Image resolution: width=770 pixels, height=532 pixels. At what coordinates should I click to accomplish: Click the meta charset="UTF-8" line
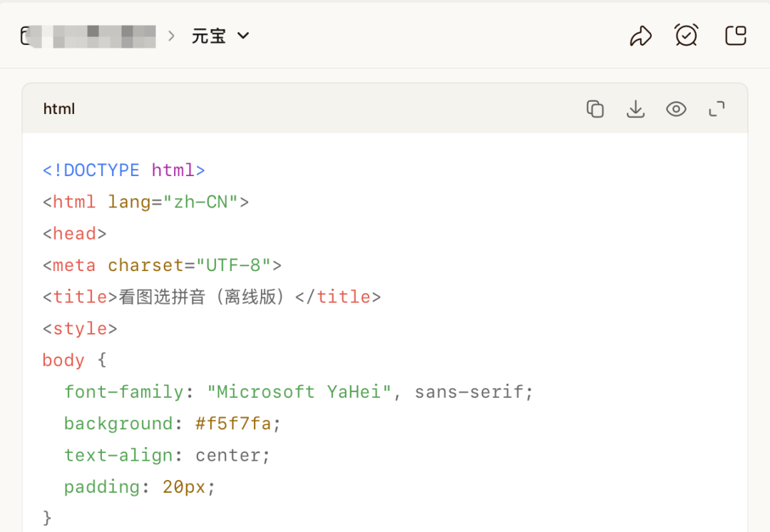162,265
